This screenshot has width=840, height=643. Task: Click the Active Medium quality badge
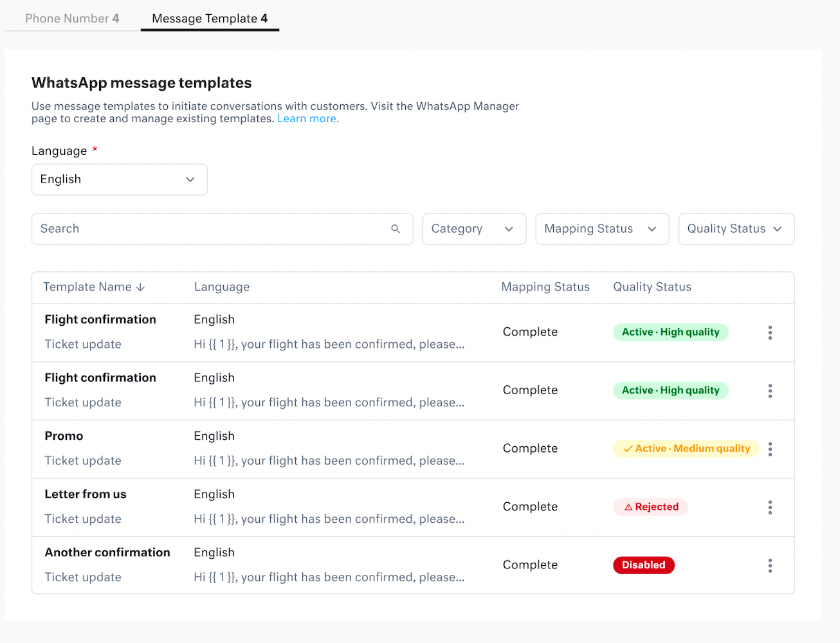(686, 449)
